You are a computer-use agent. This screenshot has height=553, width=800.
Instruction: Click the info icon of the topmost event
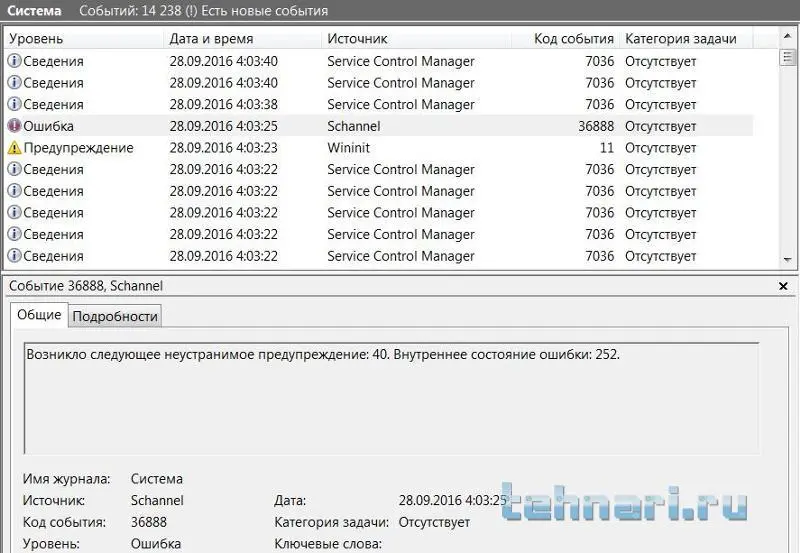[14, 61]
